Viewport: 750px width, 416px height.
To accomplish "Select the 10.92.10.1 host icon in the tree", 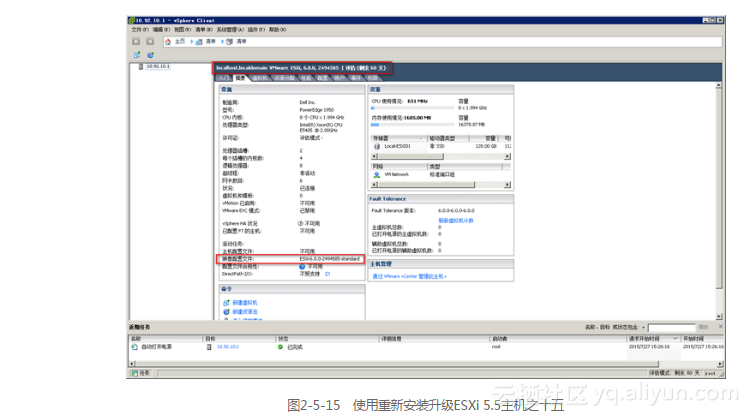I will (141, 66).
